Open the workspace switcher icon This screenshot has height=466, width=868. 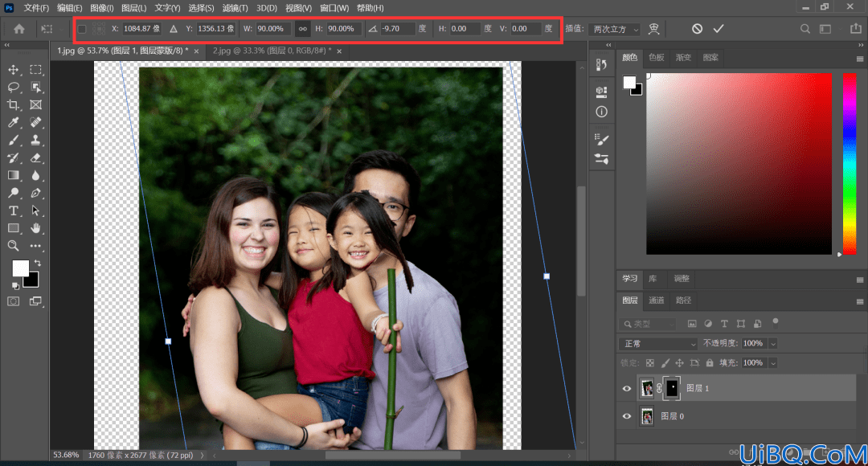pos(825,29)
